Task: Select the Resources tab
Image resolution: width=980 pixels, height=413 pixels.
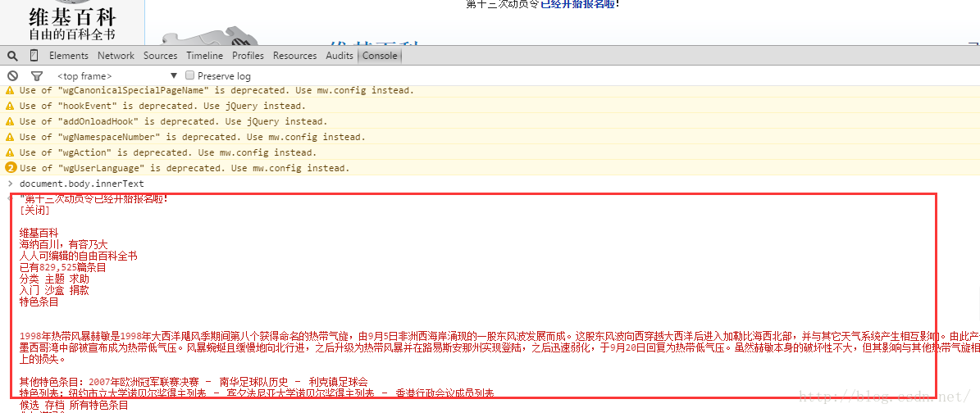Action: (295, 56)
